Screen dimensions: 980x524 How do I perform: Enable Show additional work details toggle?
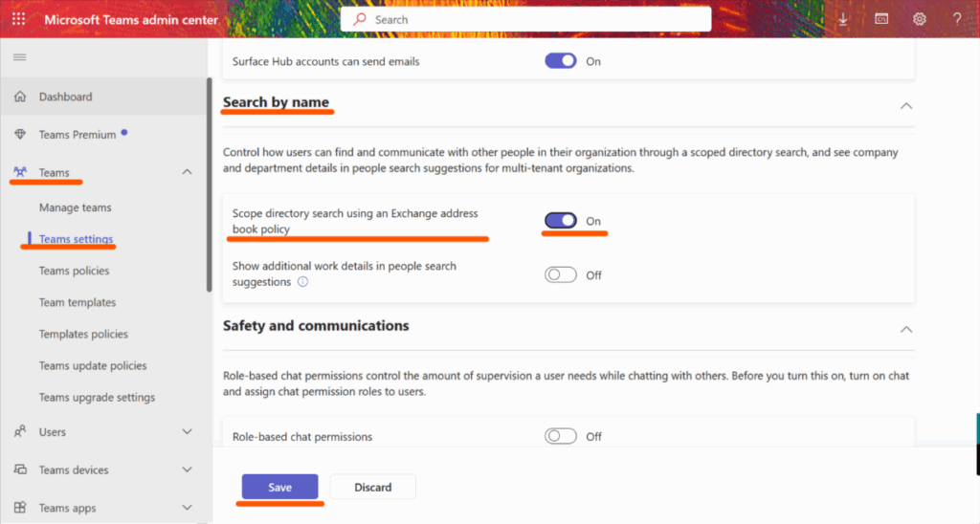(x=561, y=274)
